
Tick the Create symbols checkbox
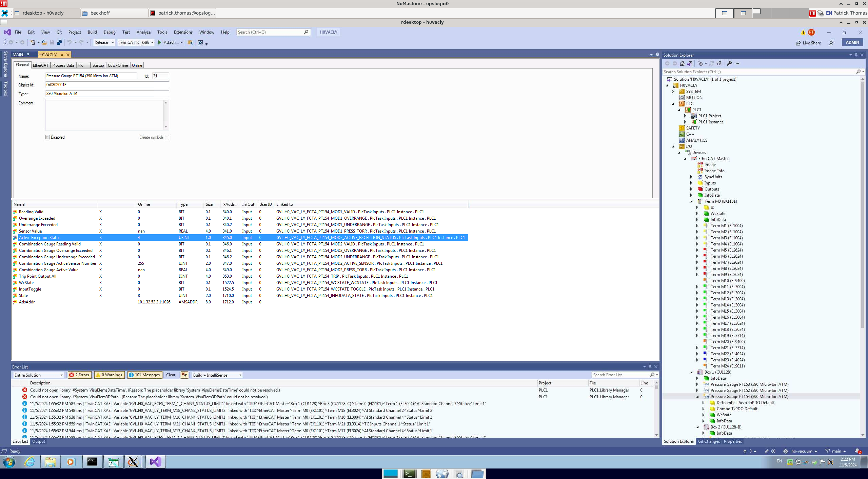coord(167,137)
